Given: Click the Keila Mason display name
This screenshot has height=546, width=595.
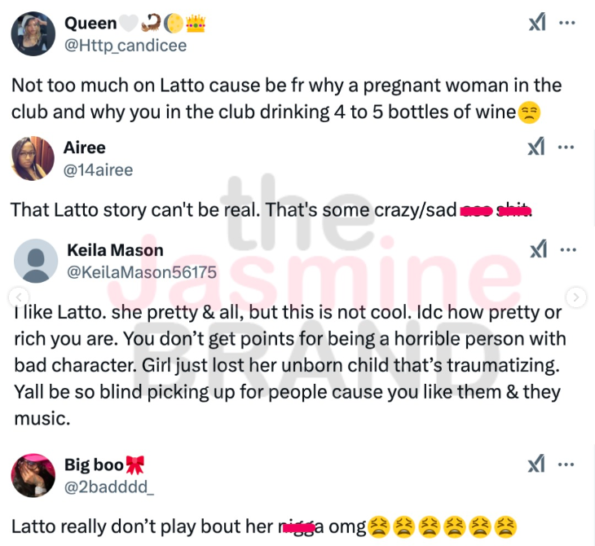Looking at the screenshot, I should tap(115, 250).
